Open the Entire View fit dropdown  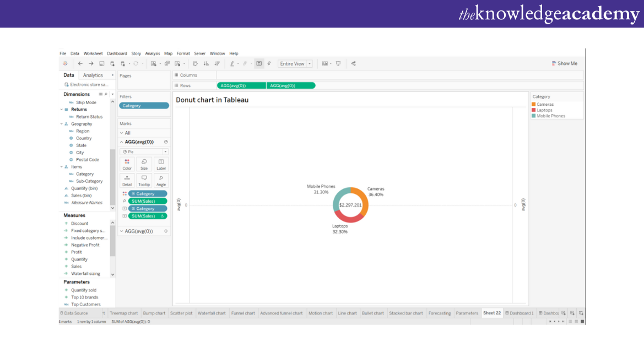[x=295, y=64]
